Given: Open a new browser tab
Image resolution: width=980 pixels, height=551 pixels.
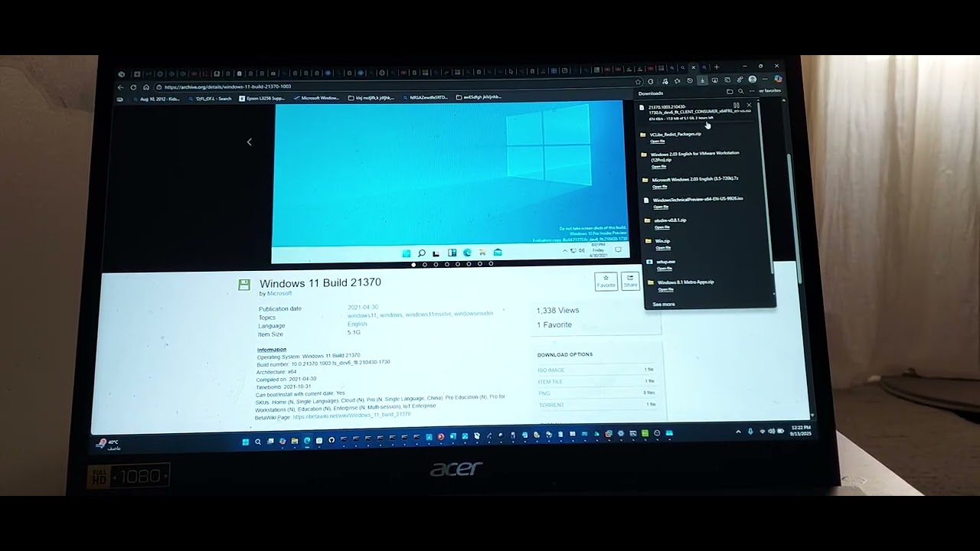Looking at the screenshot, I should pyautogui.click(x=717, y=67).
